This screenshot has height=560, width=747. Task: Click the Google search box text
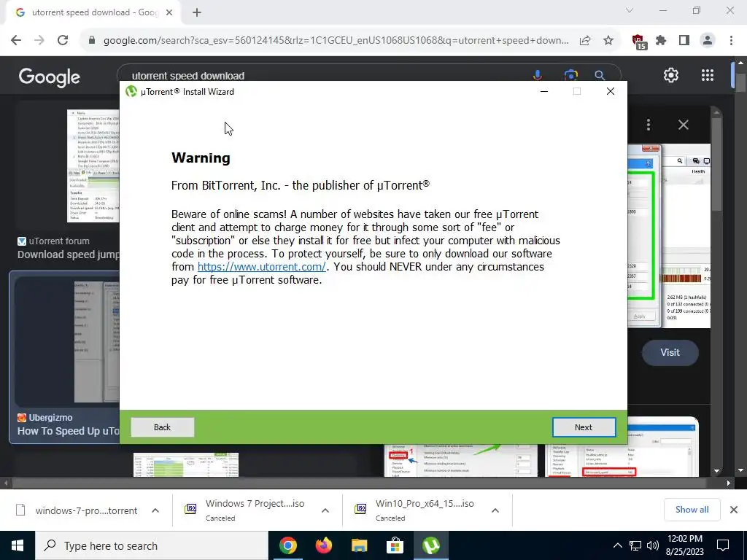pos(188,76)
